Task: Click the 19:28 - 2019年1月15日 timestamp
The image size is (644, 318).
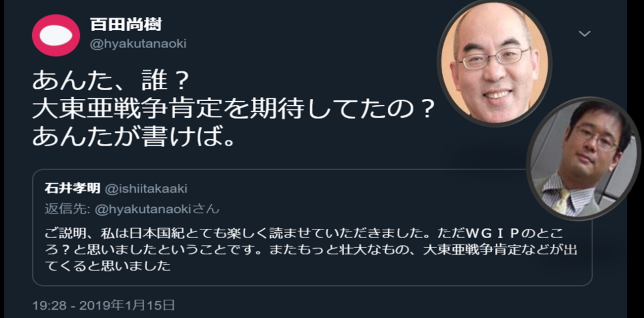Action: [x=104, y=305]
